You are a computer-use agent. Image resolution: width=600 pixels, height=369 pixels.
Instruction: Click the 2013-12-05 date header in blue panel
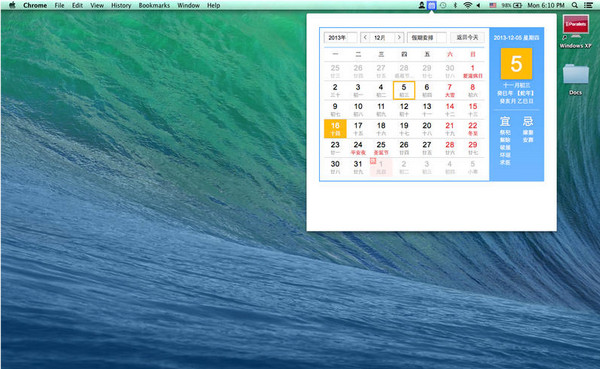(x=516, y=38)
